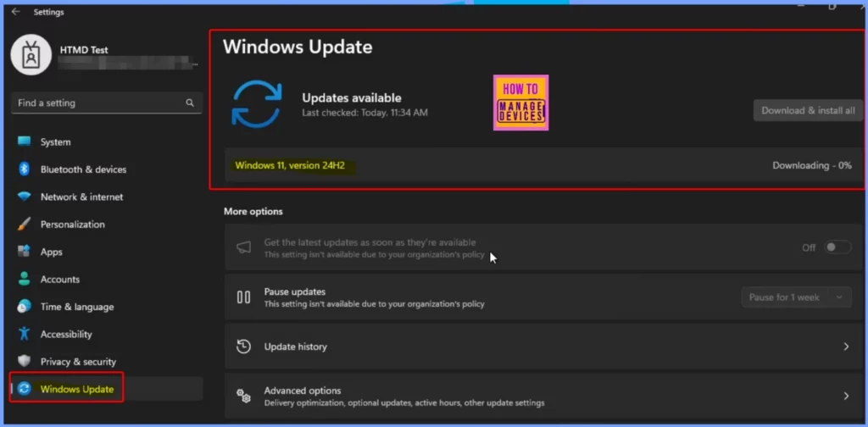The image size is (868, 427).
Task: Select Personalization in the sidebar
Action: coord(107,224)
